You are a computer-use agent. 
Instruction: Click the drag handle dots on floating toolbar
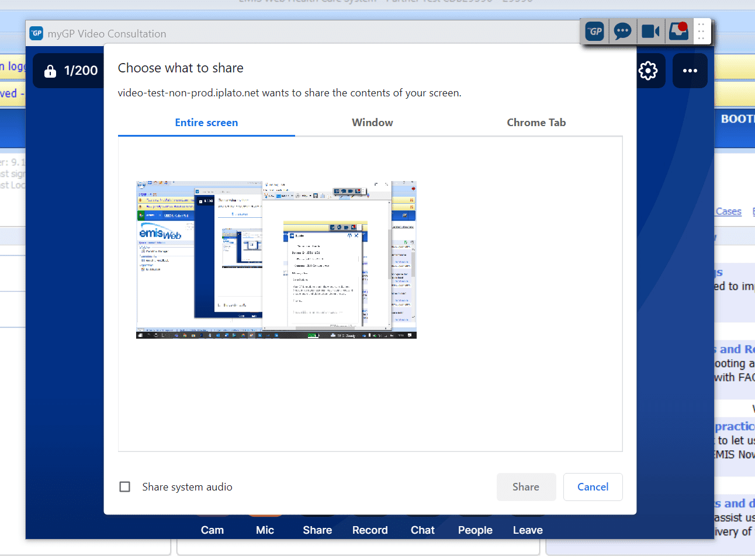click(x=701, y=31)
